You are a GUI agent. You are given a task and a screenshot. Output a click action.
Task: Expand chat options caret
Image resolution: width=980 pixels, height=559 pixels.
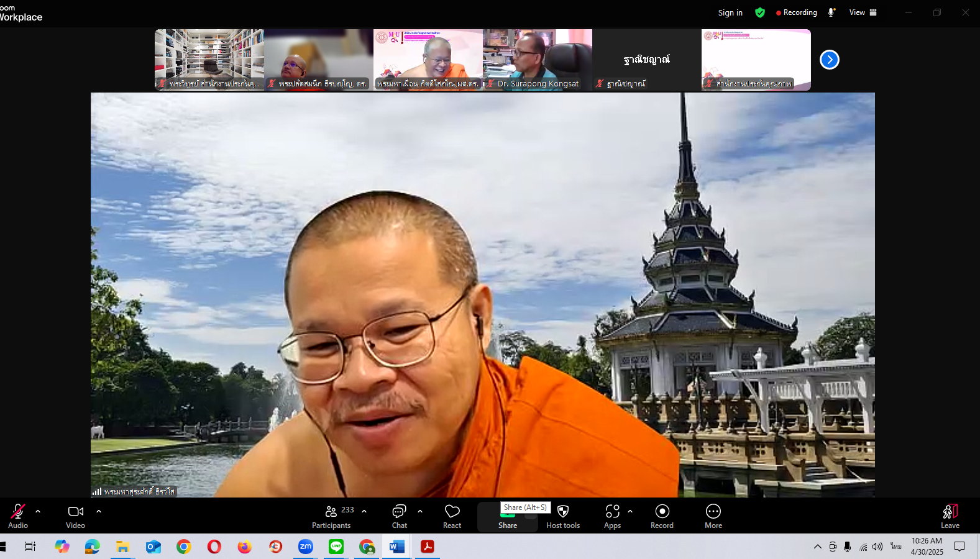coord(420,511)
